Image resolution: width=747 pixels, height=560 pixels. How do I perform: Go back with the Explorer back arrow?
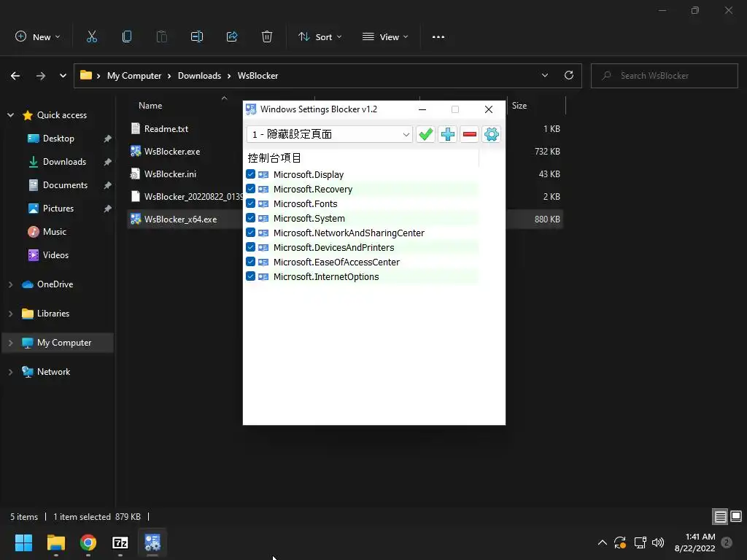click(15, 76)
